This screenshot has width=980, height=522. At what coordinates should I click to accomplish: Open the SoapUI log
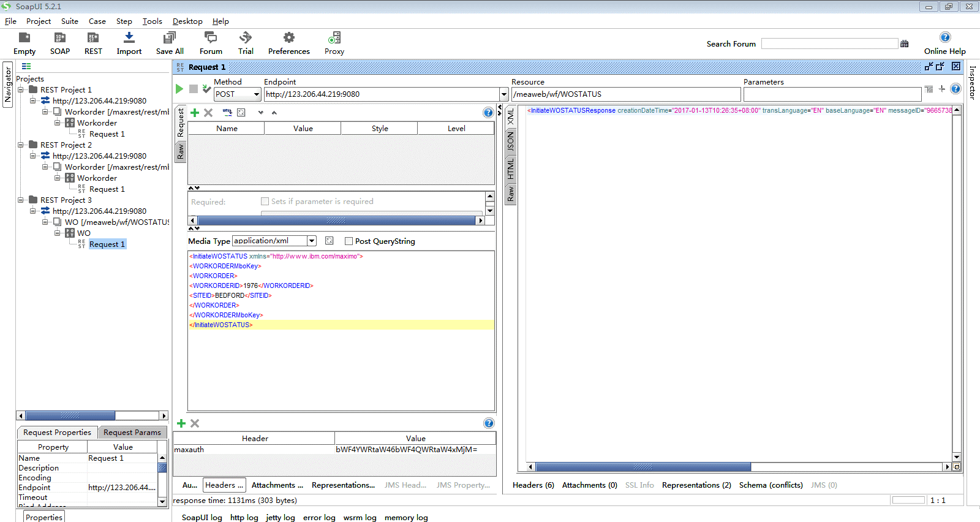click(202, 518)
